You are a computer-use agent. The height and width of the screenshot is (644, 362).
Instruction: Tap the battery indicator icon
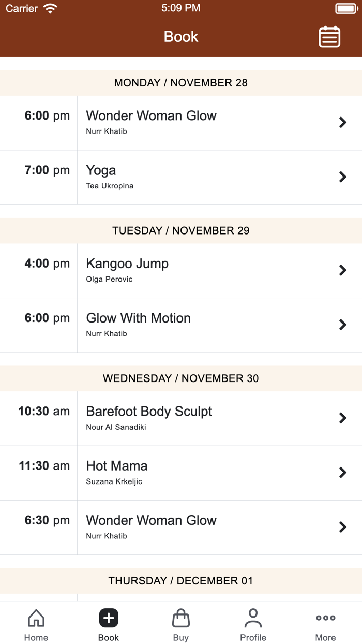click(346, 8)
